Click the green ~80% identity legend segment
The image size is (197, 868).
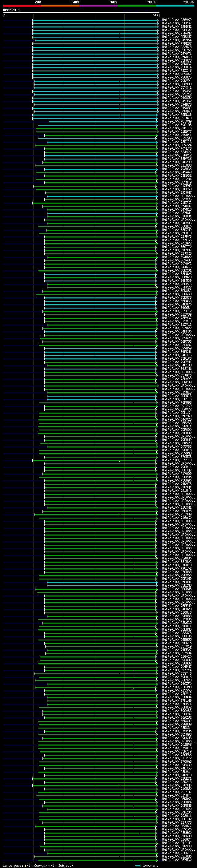pos(137,6)
